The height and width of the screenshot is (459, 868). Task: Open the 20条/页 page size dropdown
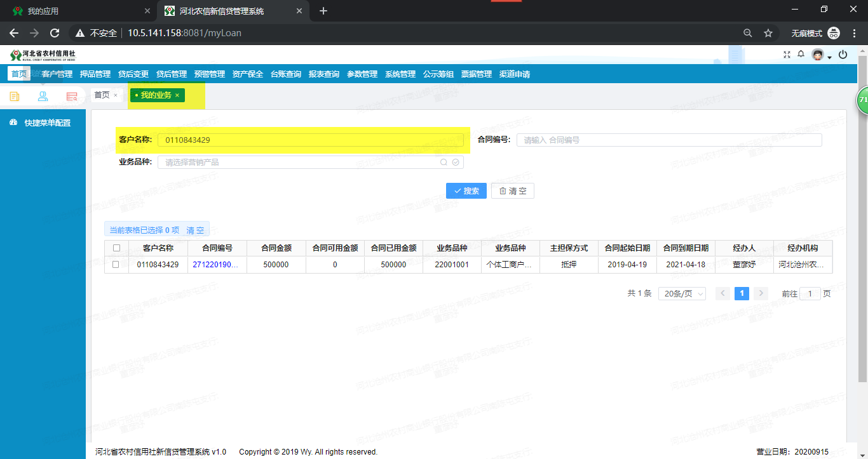tap(682, 293)
